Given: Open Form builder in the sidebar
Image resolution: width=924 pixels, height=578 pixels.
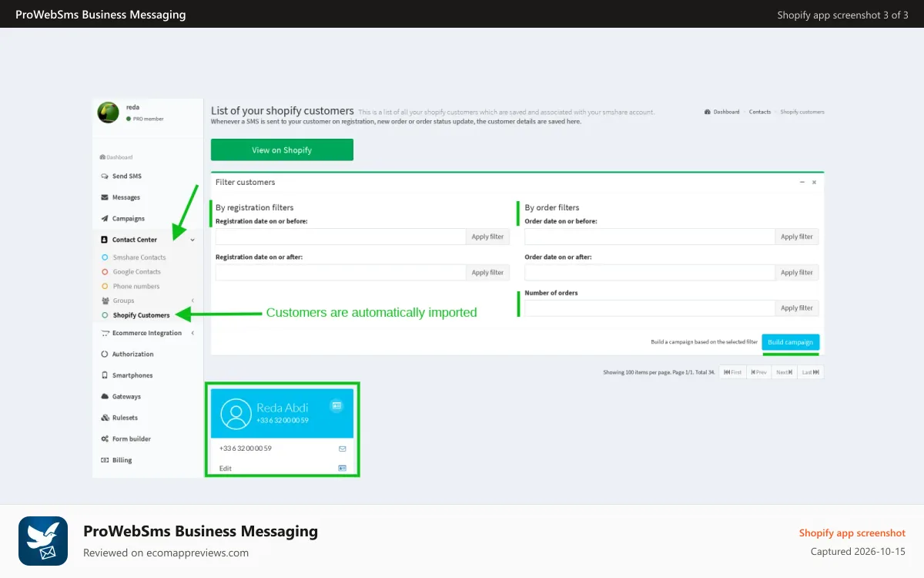Looking at the screenshot, I should (132, 439).
